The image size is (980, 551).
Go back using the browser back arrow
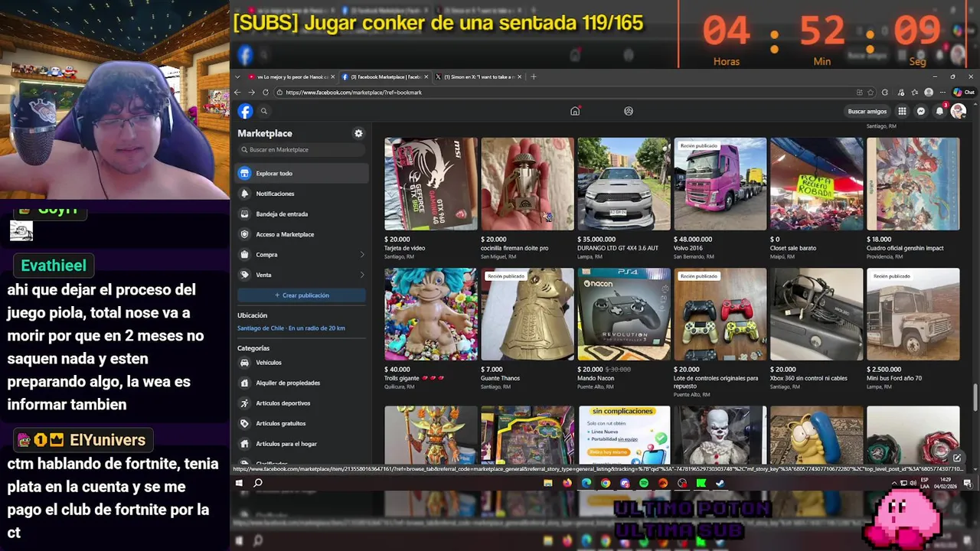pyautogui.click(x=237, y=93)
